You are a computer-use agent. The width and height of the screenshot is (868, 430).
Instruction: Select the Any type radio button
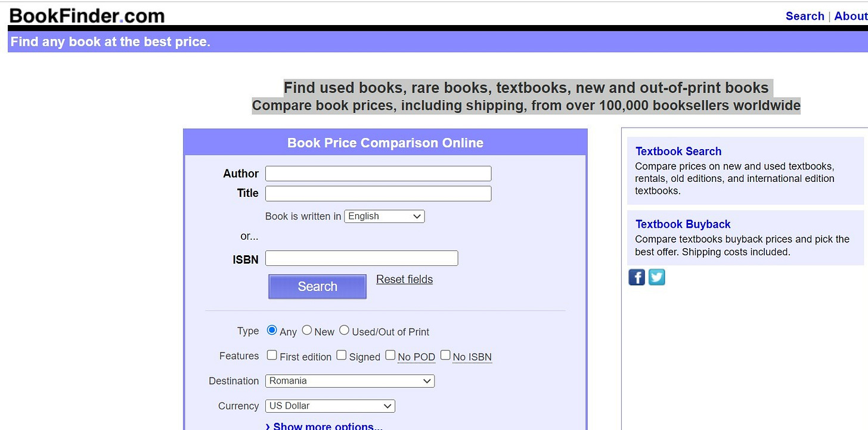tap(272, 330)
